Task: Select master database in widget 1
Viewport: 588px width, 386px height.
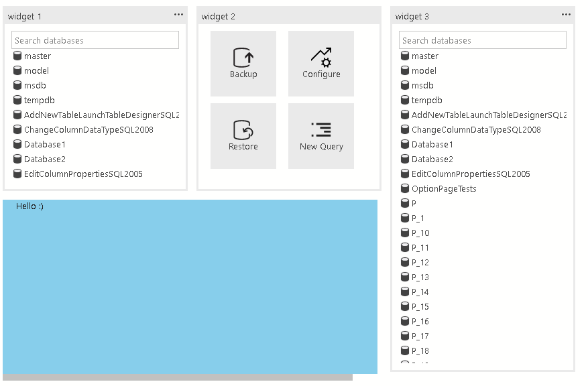Action: (x=38, y=56)
